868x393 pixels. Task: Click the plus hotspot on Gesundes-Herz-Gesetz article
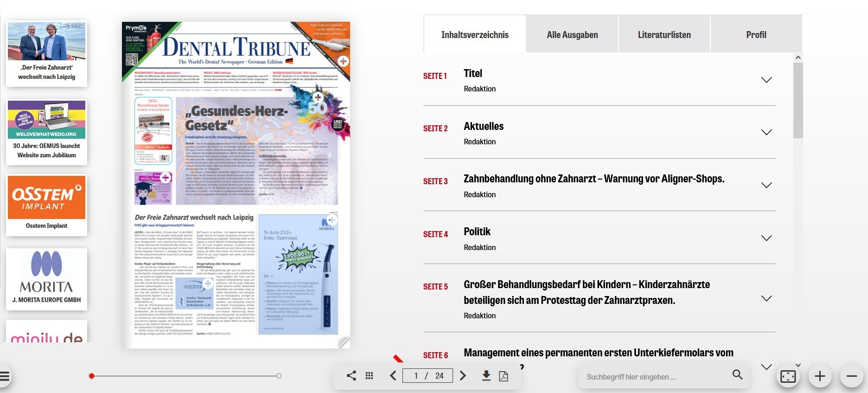318,97
